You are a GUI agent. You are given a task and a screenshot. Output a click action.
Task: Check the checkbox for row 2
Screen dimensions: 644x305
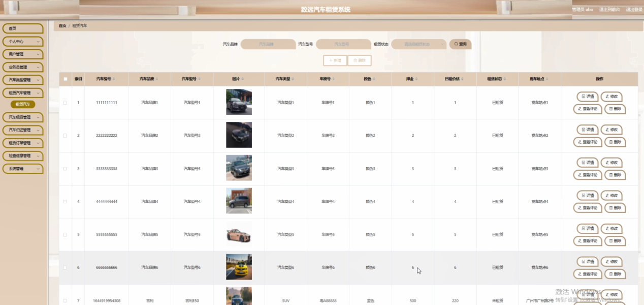[65, 136]
